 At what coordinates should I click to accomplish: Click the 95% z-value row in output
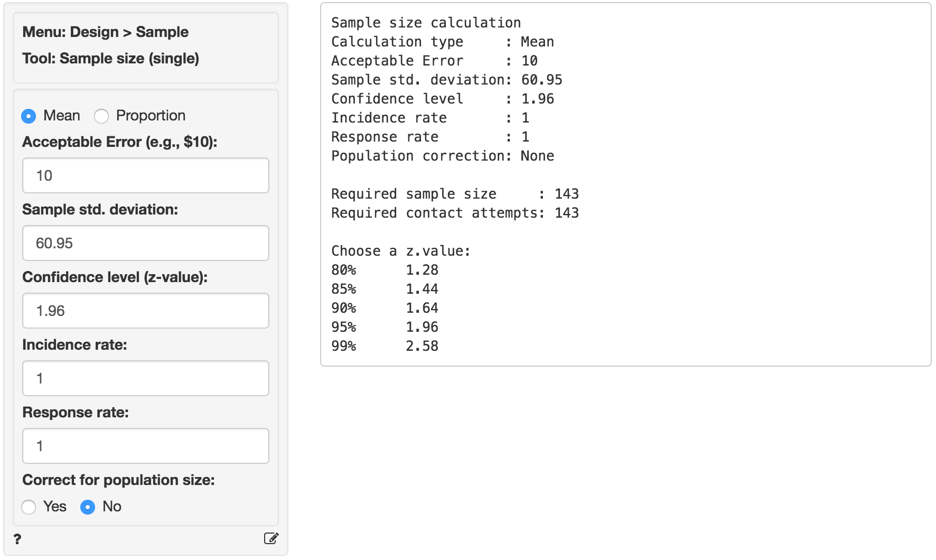[x=385, y=327]
